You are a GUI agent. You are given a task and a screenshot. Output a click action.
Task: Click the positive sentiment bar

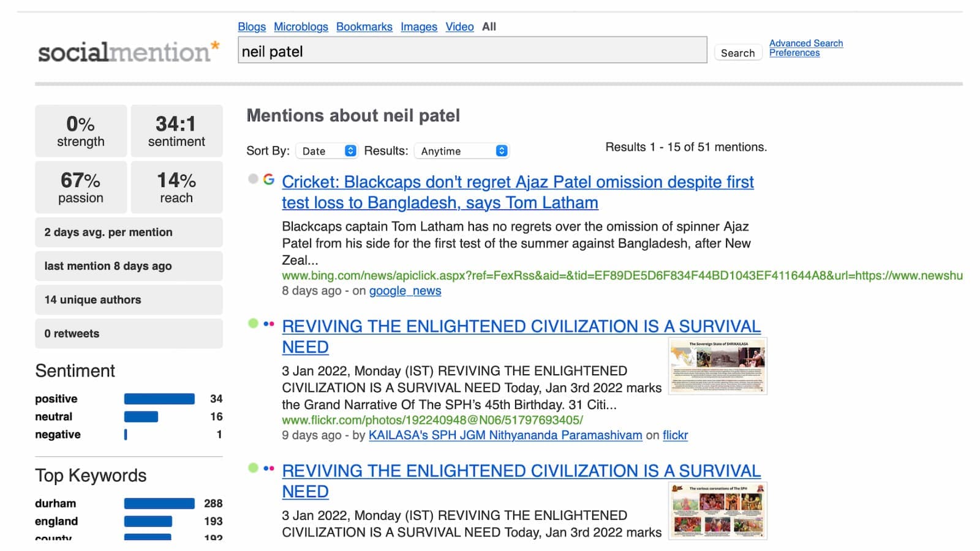click(159, 399)
